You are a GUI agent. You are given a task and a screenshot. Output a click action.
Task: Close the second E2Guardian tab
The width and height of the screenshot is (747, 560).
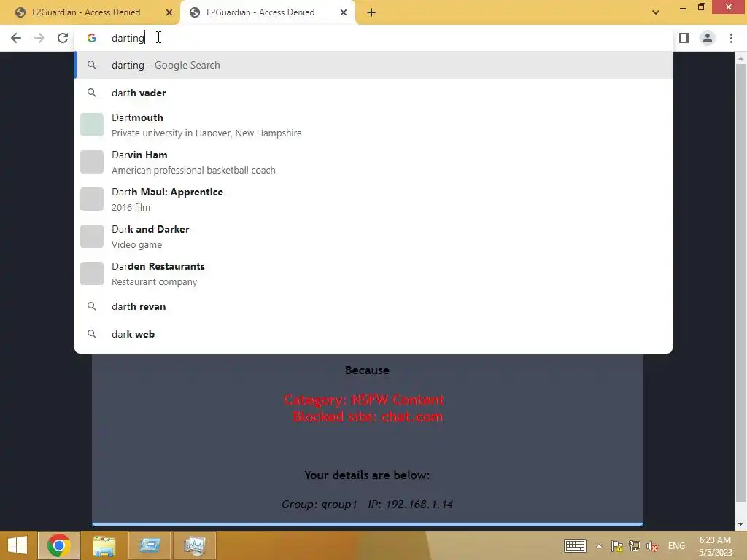click(x=344, y=12)
